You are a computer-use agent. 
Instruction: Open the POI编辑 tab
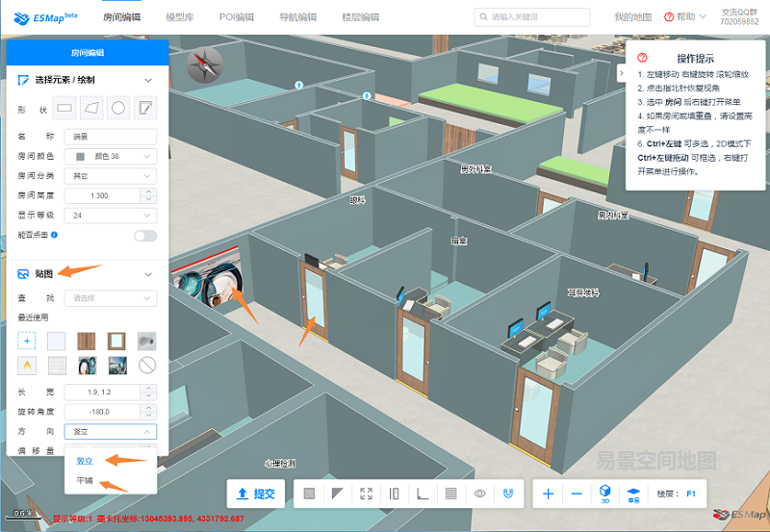click(x=237, y=17)
